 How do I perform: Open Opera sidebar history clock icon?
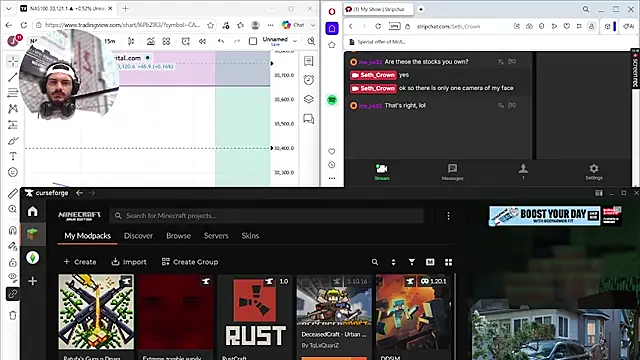pos(332,164)
